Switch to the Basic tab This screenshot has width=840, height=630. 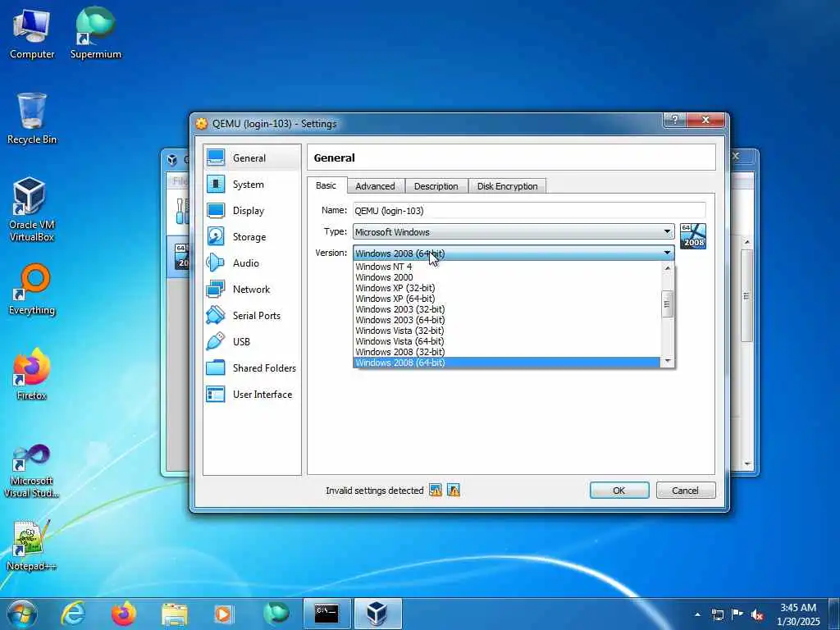pyautogui.click(x=326, y=185)
